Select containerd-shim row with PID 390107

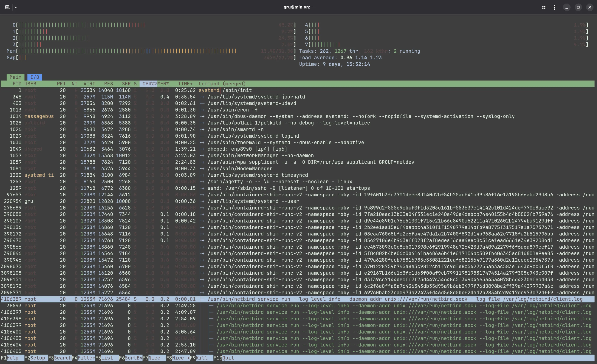298,221
